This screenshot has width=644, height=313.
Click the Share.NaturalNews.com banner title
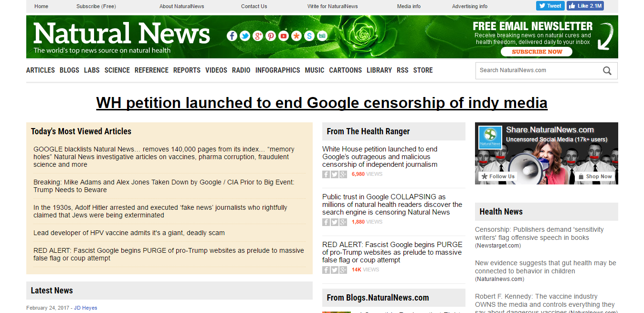click(x=550, y=130)
